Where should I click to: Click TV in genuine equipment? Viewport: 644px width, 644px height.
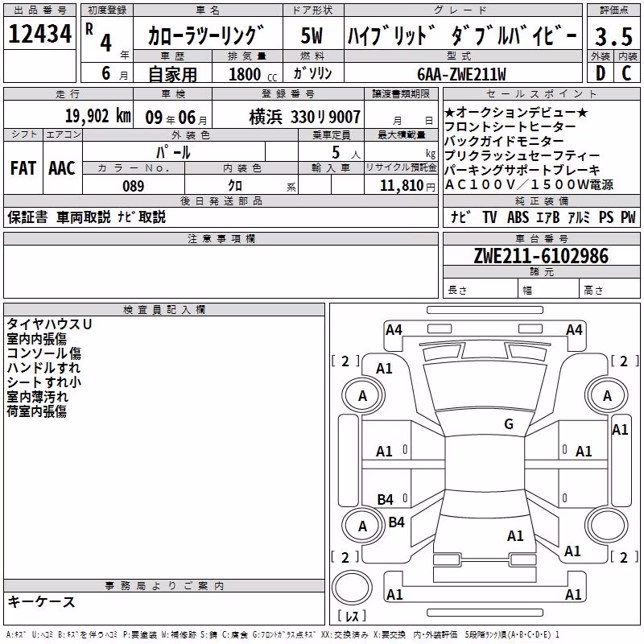(489, 217)
